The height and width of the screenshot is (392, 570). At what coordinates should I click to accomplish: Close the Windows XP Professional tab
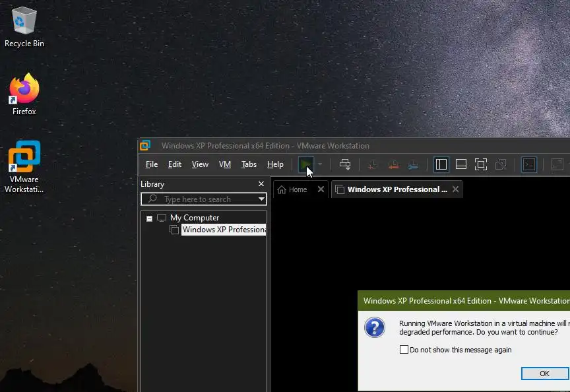click(455, 189)
